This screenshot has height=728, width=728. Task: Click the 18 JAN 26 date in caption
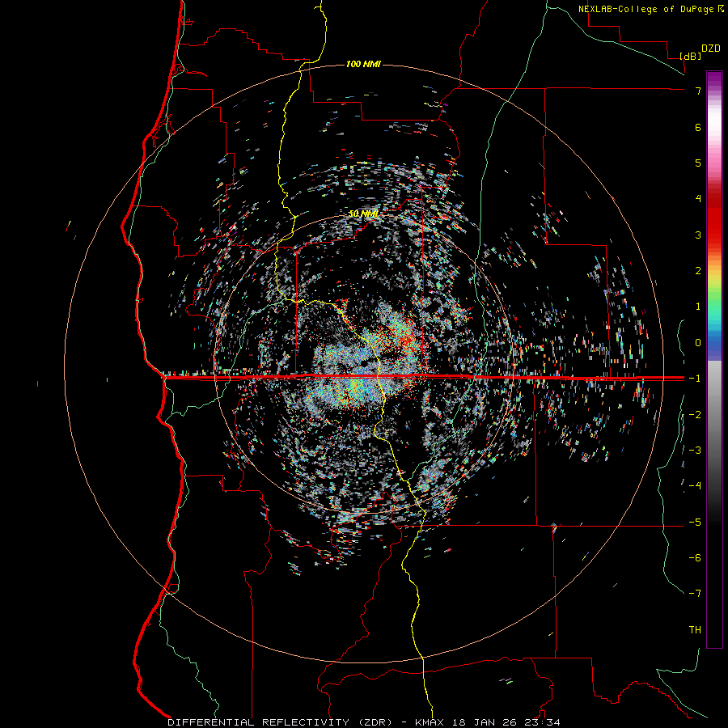point(485,722)
